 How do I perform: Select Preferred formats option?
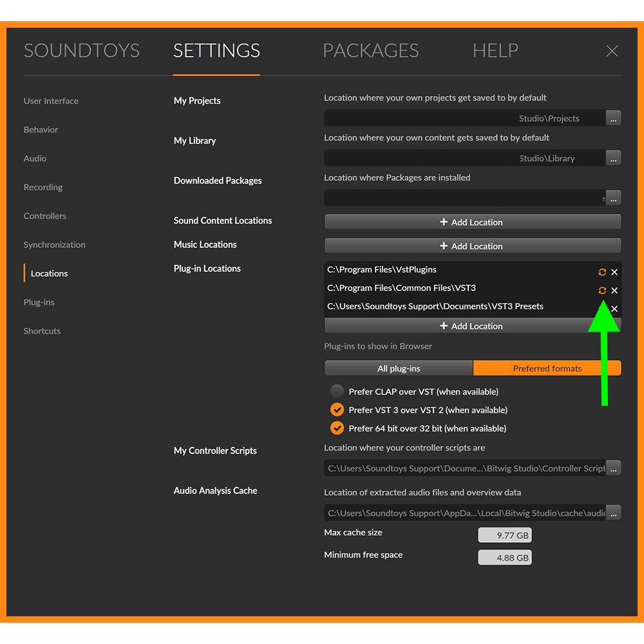pos(547,368)
